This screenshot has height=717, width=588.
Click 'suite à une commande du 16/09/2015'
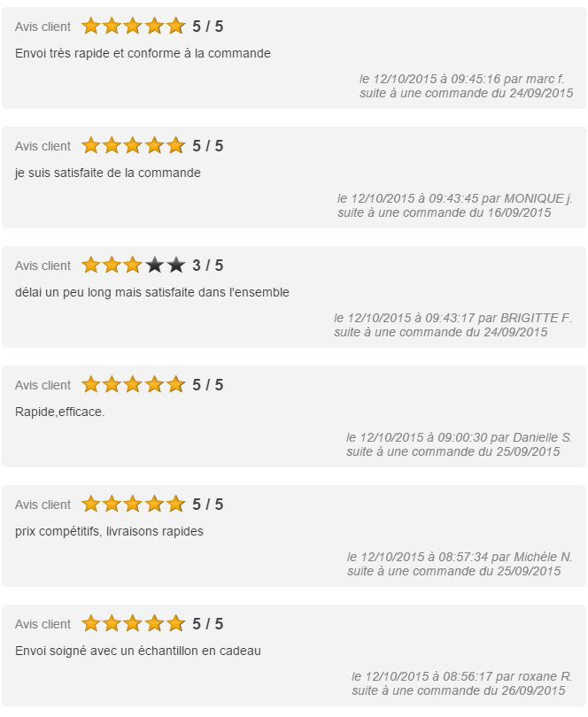445,212
